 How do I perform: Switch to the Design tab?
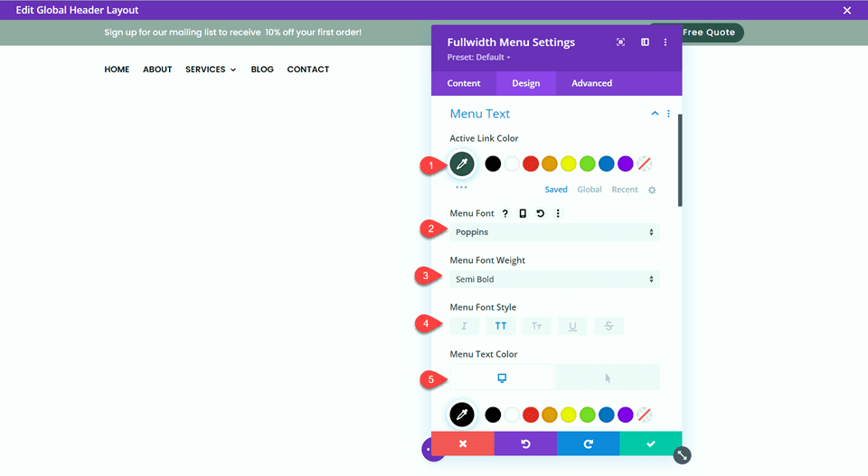point(526,83)
